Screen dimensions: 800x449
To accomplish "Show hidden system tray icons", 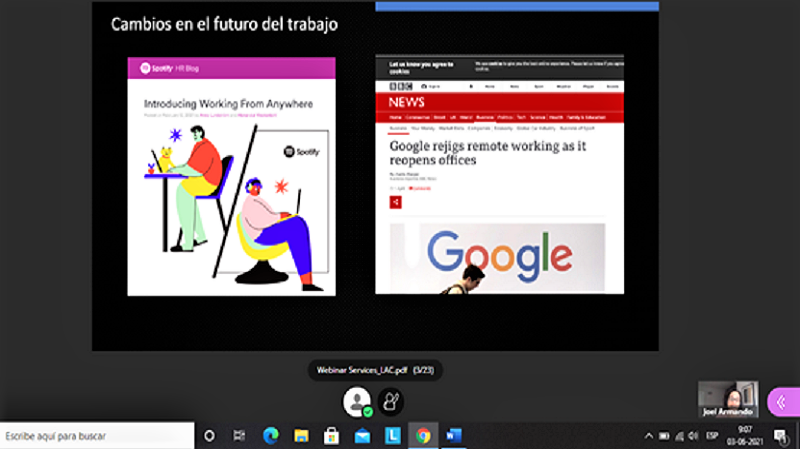I will [x=648, y=436].
